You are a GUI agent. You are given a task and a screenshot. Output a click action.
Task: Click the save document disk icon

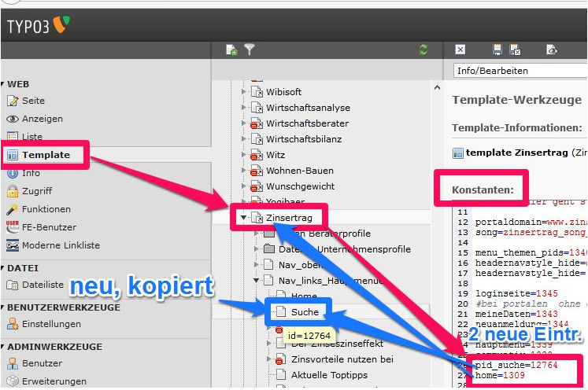(x=497, y=50)
